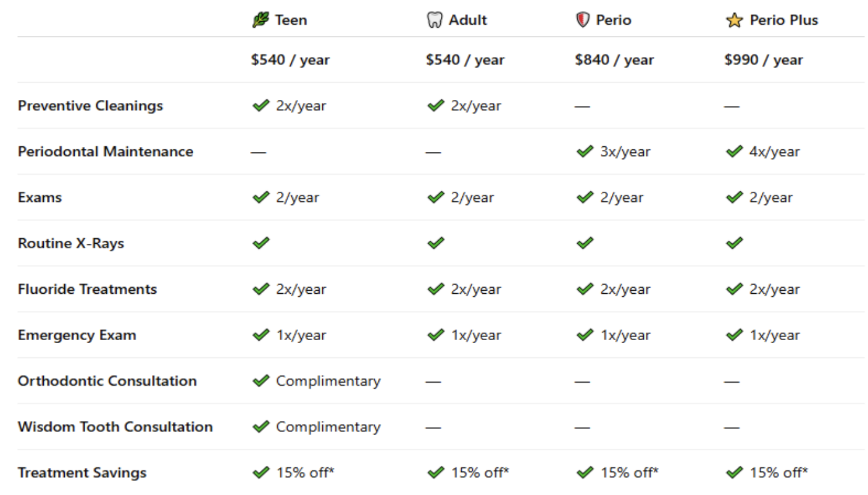Image resolution: width=868 pixels, height=495 pixels.
Task: Click the Perio Plus Treatment Savings checkmark
Action: click(734, 473)
